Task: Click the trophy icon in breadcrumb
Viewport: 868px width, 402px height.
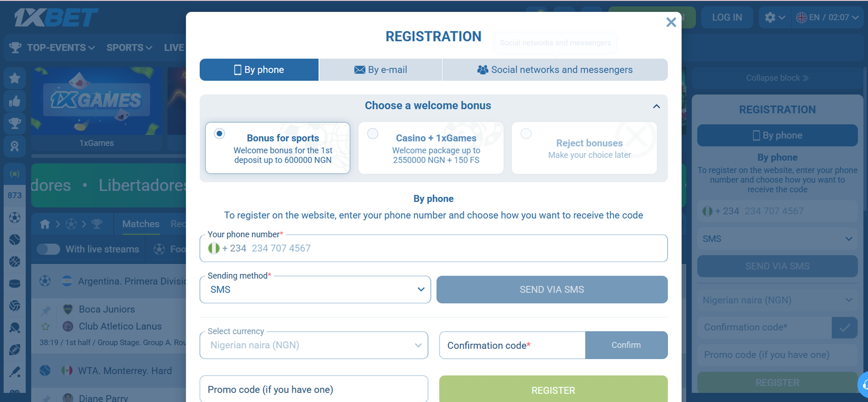Action: point(97,224)
